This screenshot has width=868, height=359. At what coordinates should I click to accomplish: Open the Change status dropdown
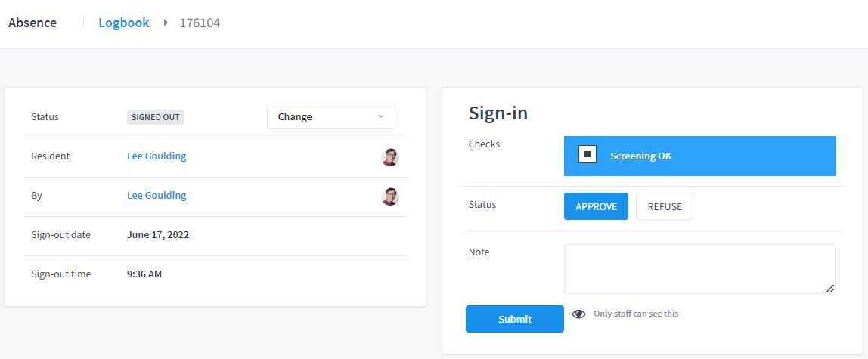(x=331, y=116)
